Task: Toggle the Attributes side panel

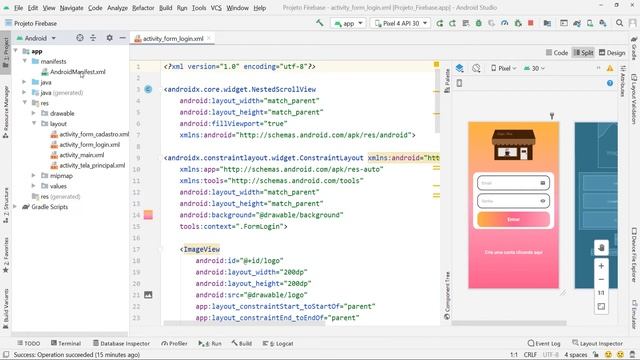Action: [x=622, y=81]
